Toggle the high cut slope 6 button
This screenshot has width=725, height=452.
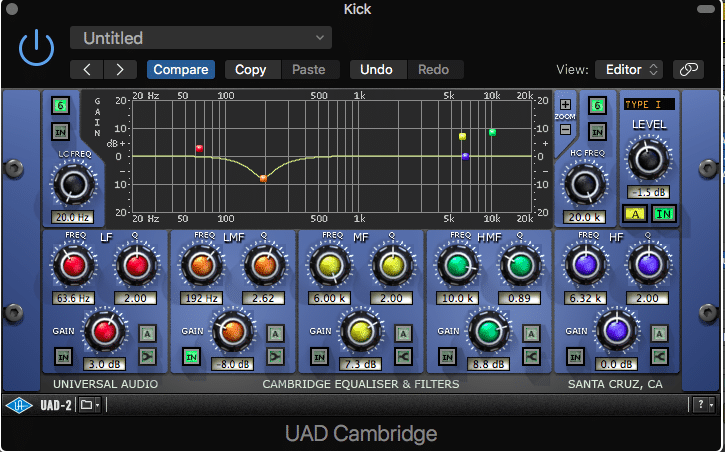(x=597, y=105)
